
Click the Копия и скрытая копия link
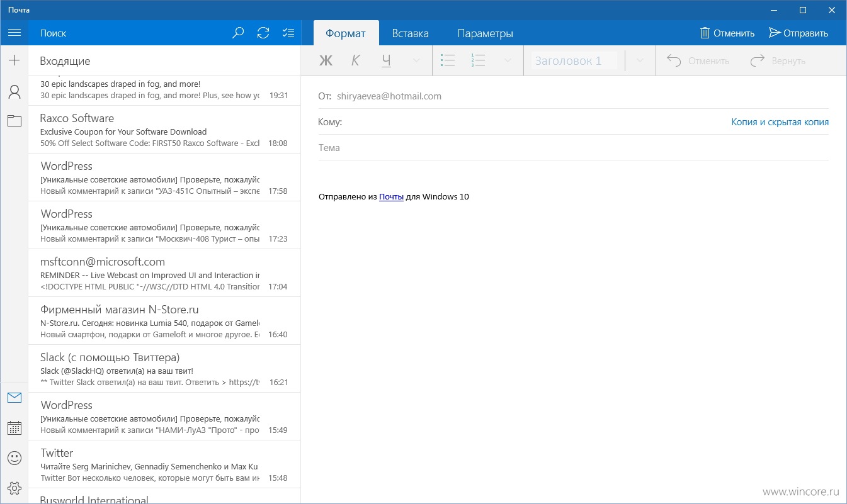point(780,122)
